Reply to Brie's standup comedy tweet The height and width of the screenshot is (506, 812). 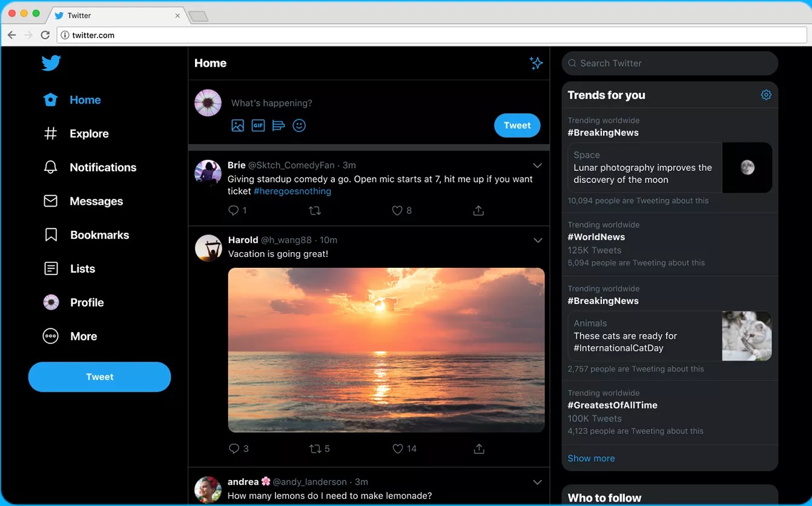coord(234,211)
